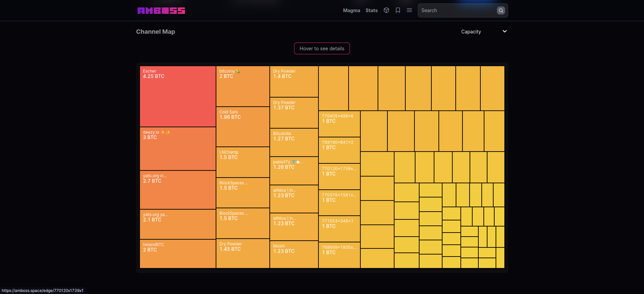Image resolution: width=644 pixels, height=294 pixels.
Task: Open the Stats menu item
Action: [x=371, y=10]
